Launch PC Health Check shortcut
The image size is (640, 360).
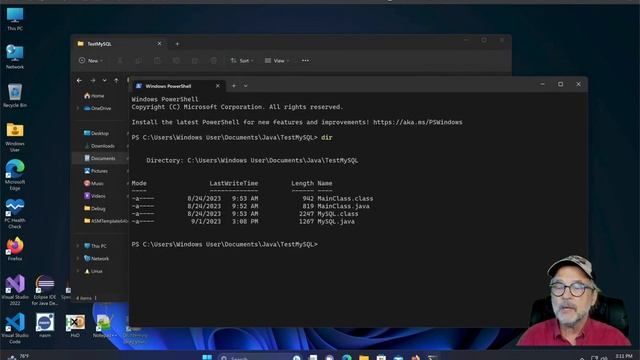point(15,214)
